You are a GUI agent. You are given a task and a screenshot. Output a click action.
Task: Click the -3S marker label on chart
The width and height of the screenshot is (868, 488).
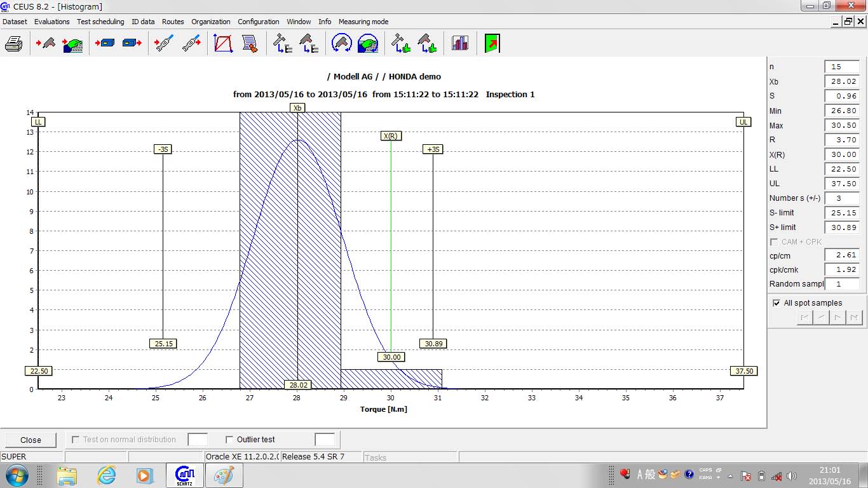click(x=163, y=149)
